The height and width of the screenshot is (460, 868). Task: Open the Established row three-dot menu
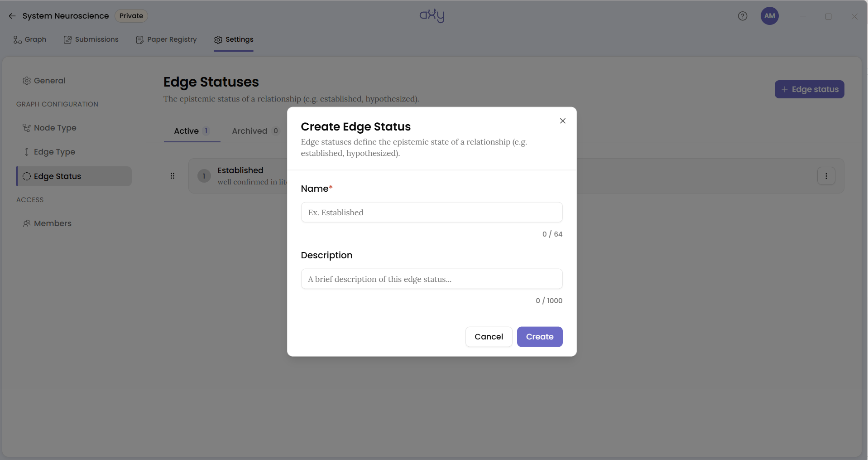pos(826,176)
